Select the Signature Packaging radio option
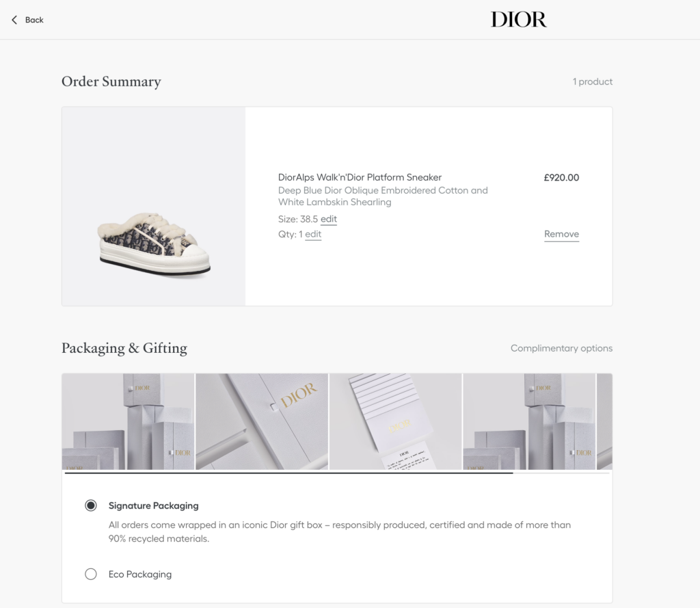700x608 pixels. click(x=91, y=505)
